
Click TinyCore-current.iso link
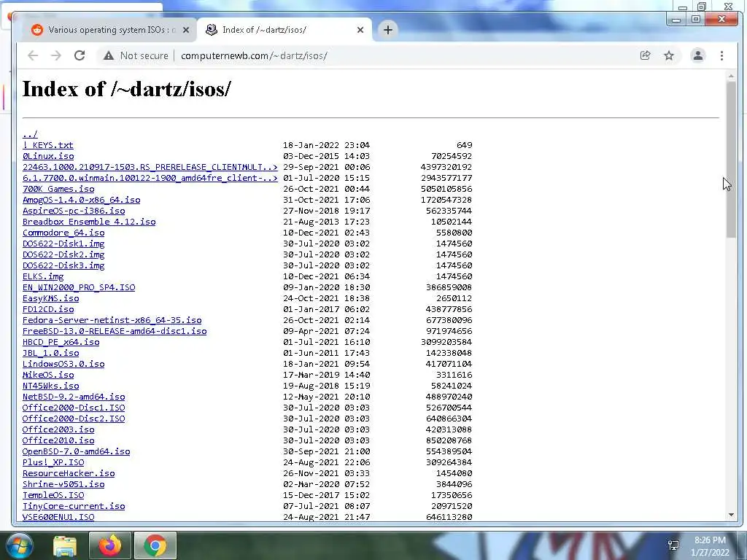[x=74, y=507]
